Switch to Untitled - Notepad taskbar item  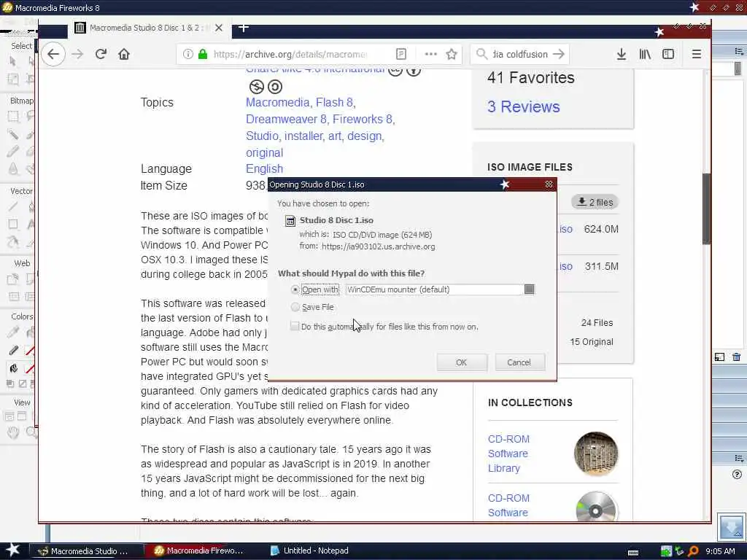(311, 551)
